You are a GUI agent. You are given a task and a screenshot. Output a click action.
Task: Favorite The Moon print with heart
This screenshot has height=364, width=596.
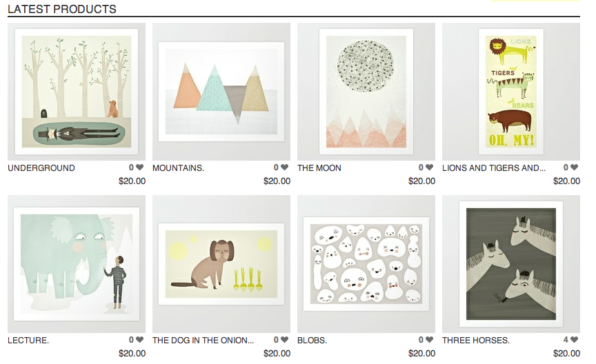pos(429,168)
